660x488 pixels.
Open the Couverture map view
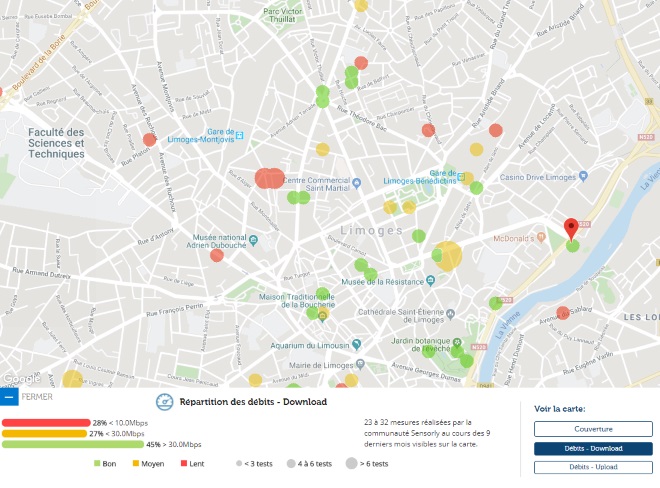593,429
